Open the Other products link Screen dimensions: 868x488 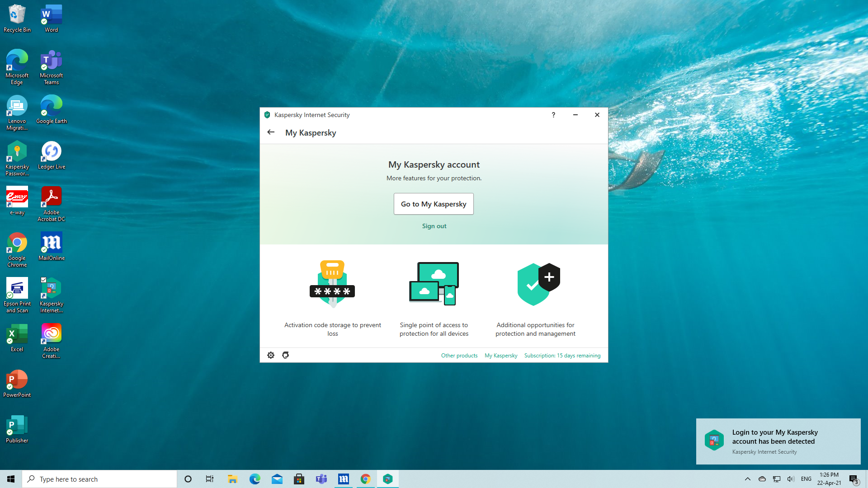[459, 356]
